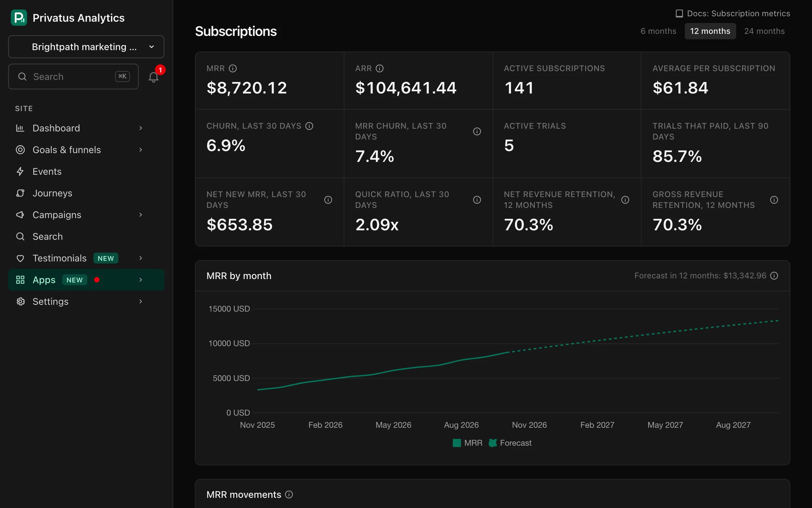Click the MRR value $8,720.12

247,88
